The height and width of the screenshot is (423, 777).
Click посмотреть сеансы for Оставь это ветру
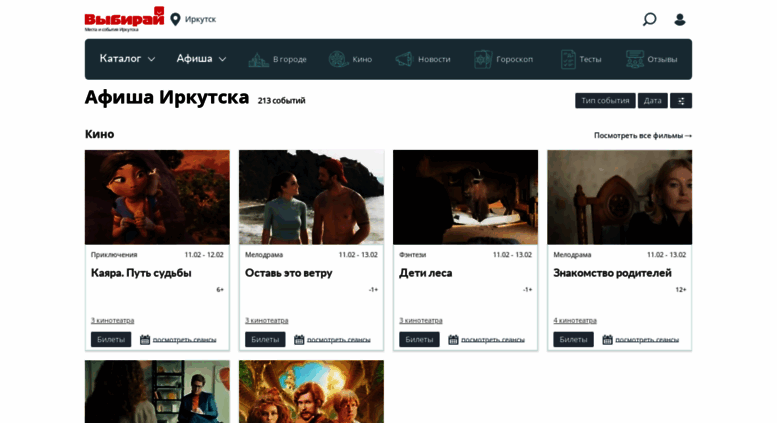coord(338,340)
